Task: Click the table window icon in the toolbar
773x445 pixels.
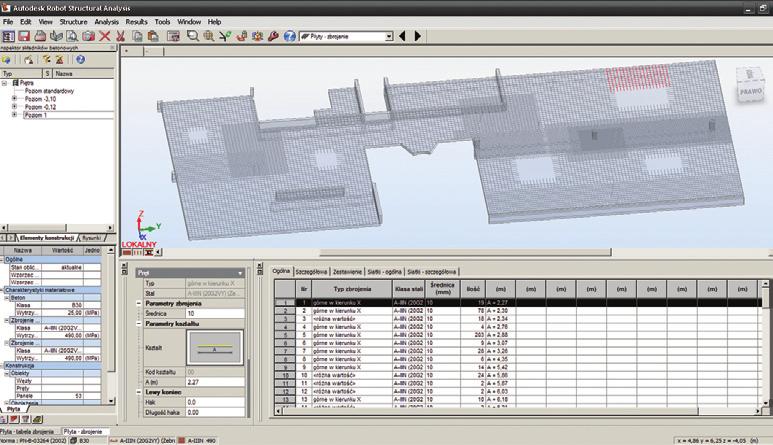Action: tap(174, 36)
